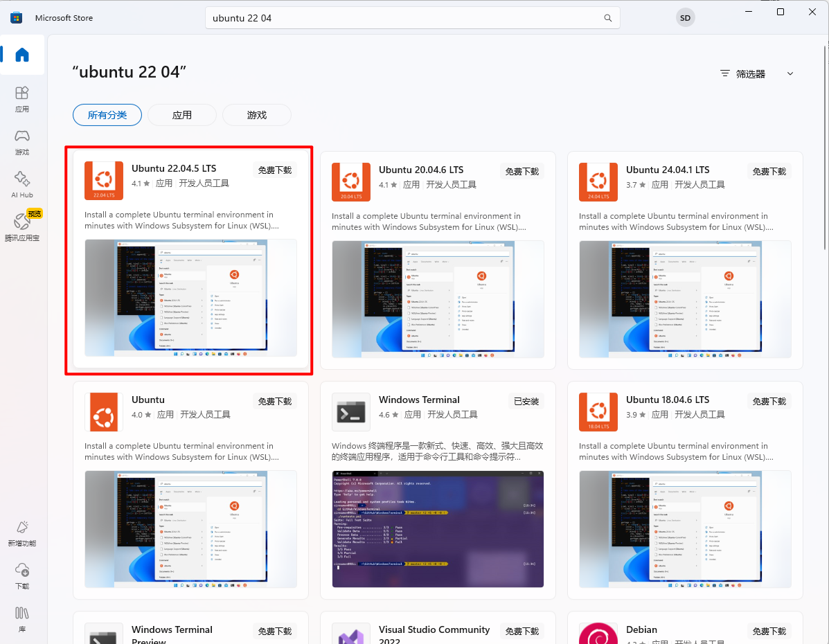
Task: Open Ubuntu 22.04.5 LTS screenshot thumbnail
Action: coord(190,298)
